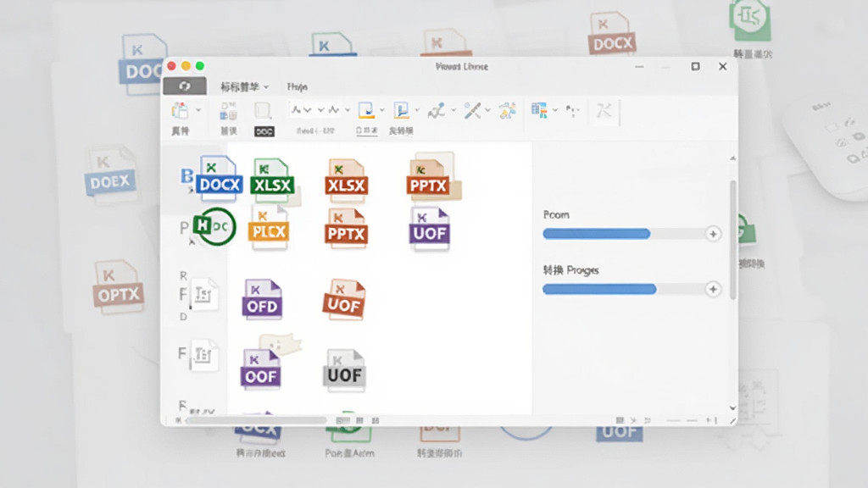Click the page icon with yellow underline
This screenshot has width=868, height=488.
(366, 110)
